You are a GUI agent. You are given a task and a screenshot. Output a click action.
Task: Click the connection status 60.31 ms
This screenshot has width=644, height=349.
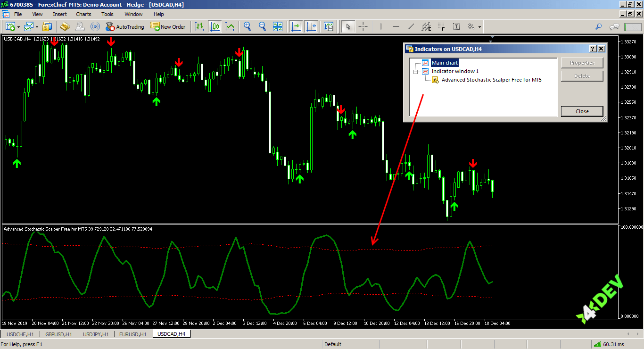pos(609,344)
